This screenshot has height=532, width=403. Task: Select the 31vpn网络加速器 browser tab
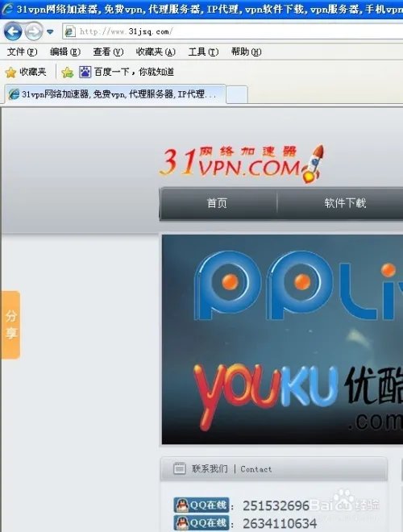(x=114, y=94)
